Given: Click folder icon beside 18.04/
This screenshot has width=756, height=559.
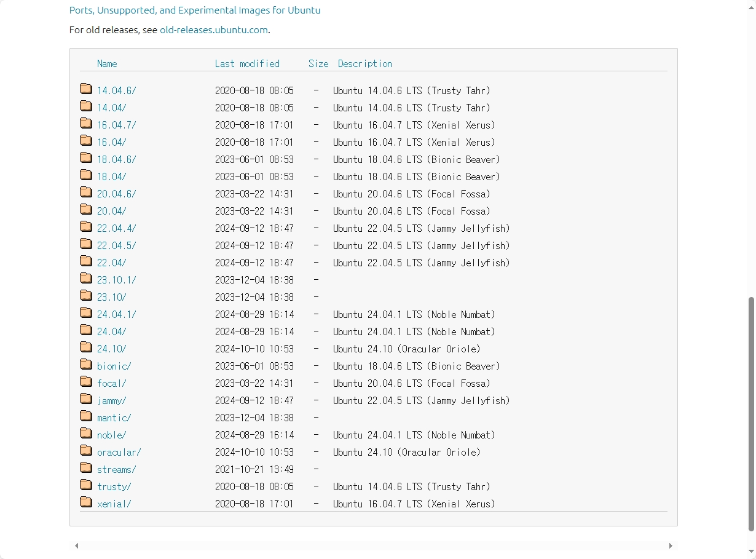Looking at the screenshot, I should coord(86,175).
